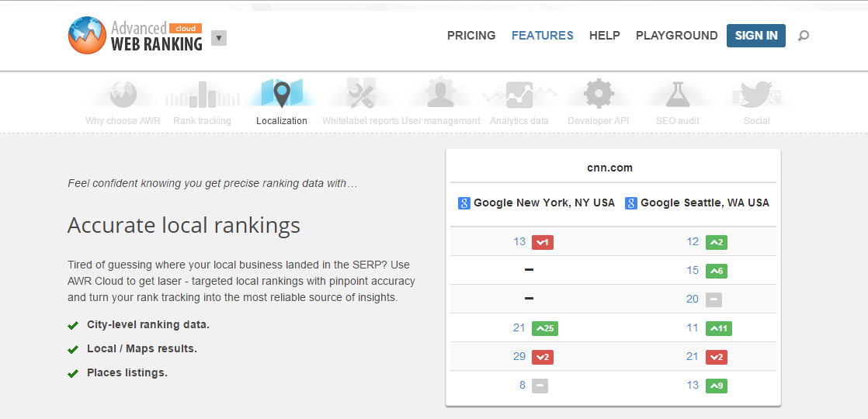Screen dimensions: 868x419
Task: Click the rank value 13 in New York column
Action: (519, 241)
